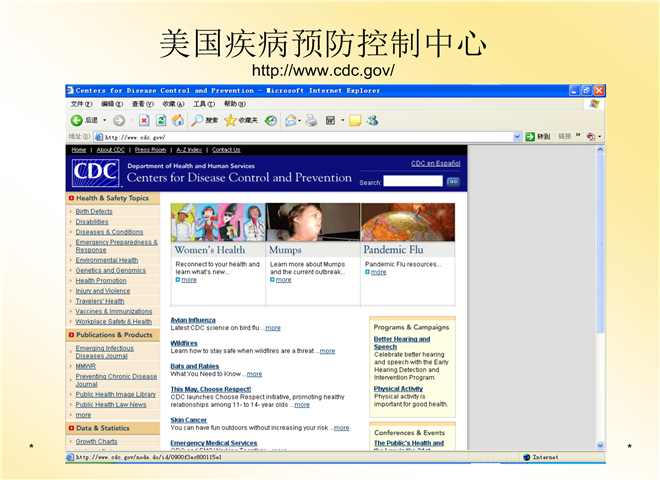The image size is (660, 480).
Task: Click the Home page icon
Action: point(178,121)
